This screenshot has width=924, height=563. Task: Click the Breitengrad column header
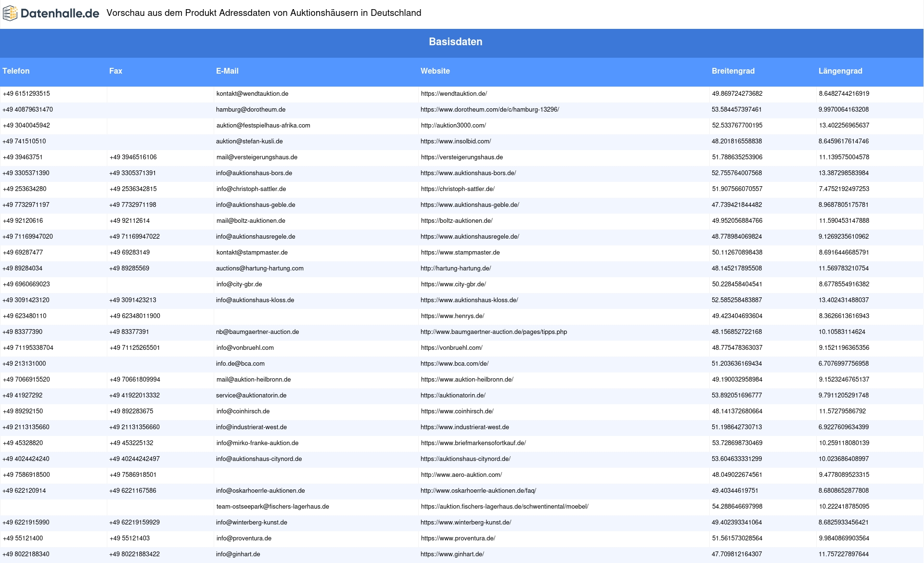[x=733, y=71]
